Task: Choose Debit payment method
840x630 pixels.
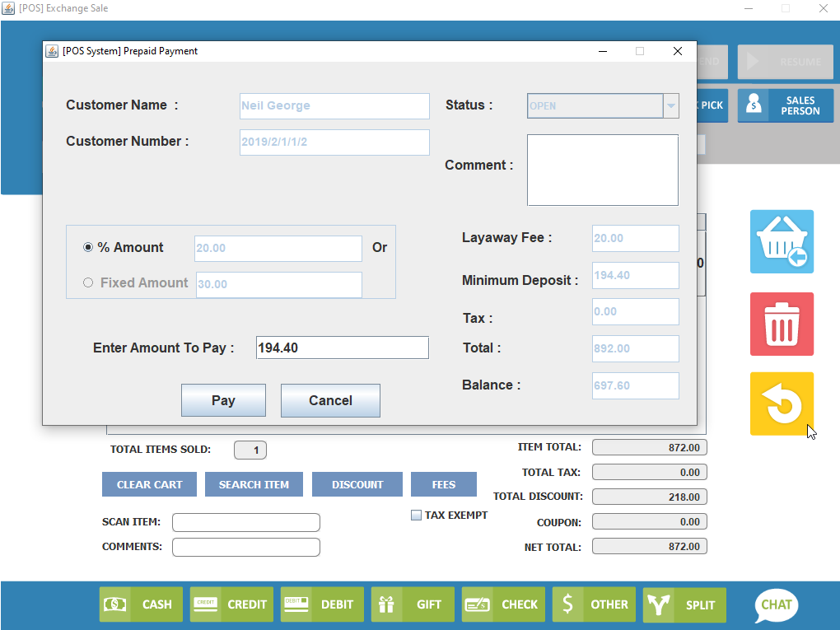Action: [x=322, y=604]
